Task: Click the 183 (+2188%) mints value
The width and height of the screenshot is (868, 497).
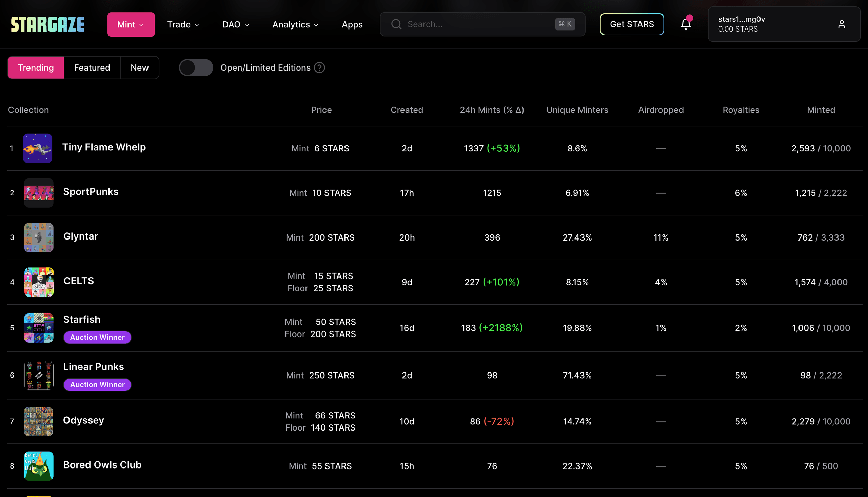Action: pos(492,328)
